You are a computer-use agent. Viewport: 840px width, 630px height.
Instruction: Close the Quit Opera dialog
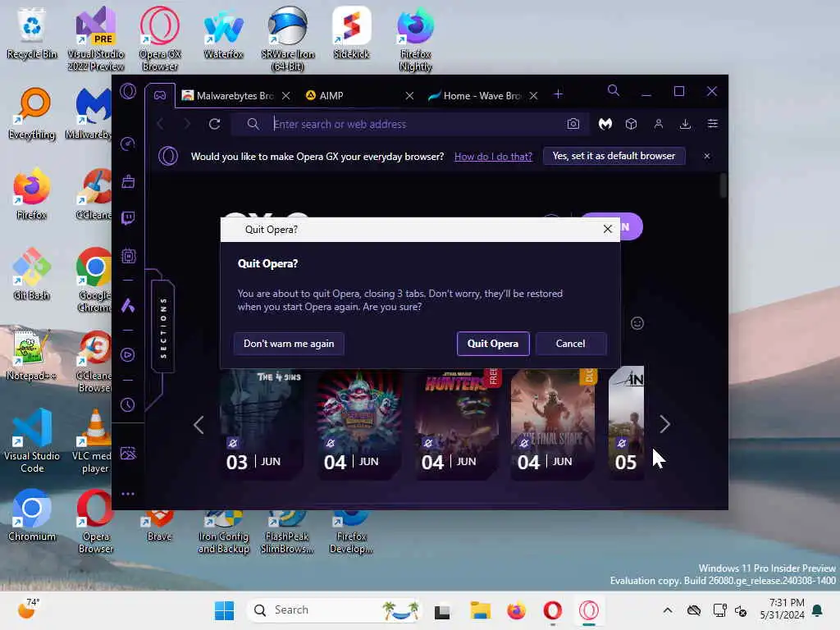point(608,229)
